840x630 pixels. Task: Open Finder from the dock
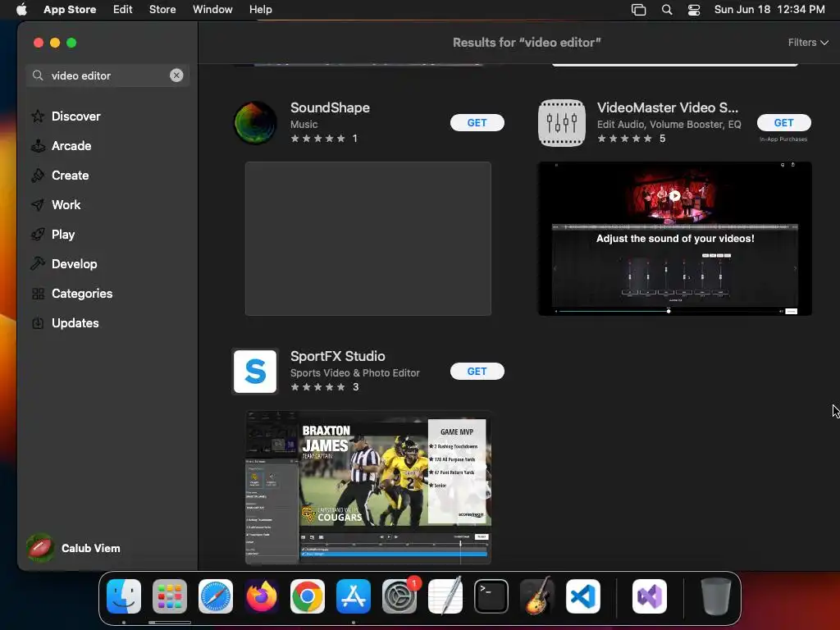[x=124, y=596]
